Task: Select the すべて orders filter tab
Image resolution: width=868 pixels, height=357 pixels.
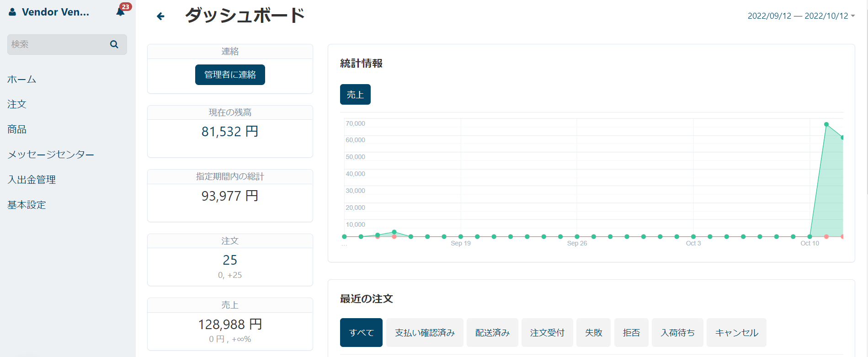Action: click(x=361, y=333)
